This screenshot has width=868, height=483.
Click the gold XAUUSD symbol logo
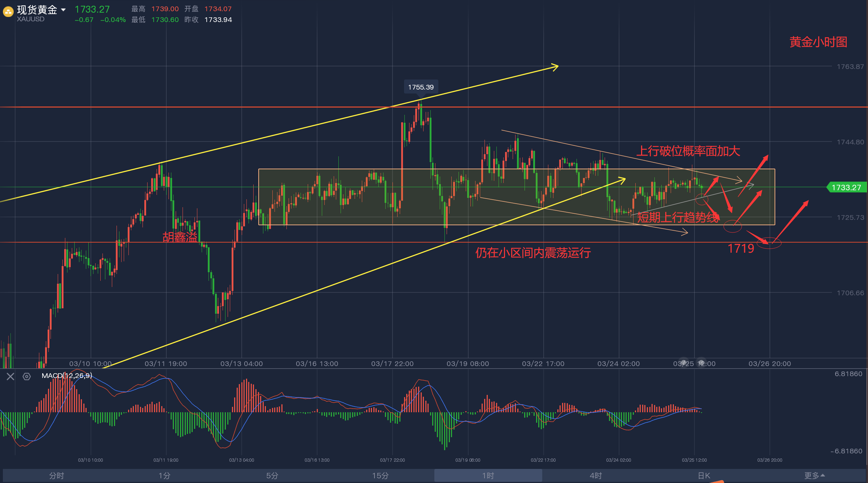tap(8, 12)
